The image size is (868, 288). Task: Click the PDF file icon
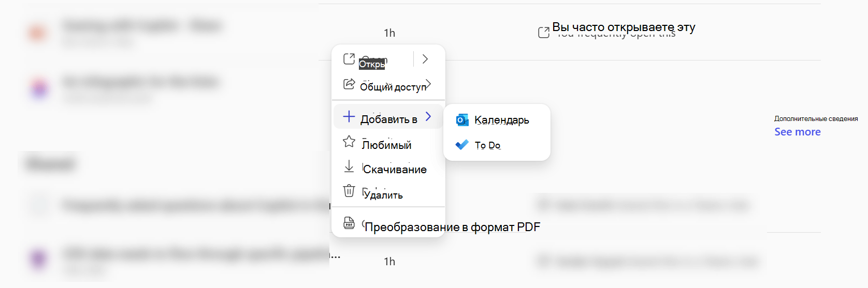coord(349,223)
